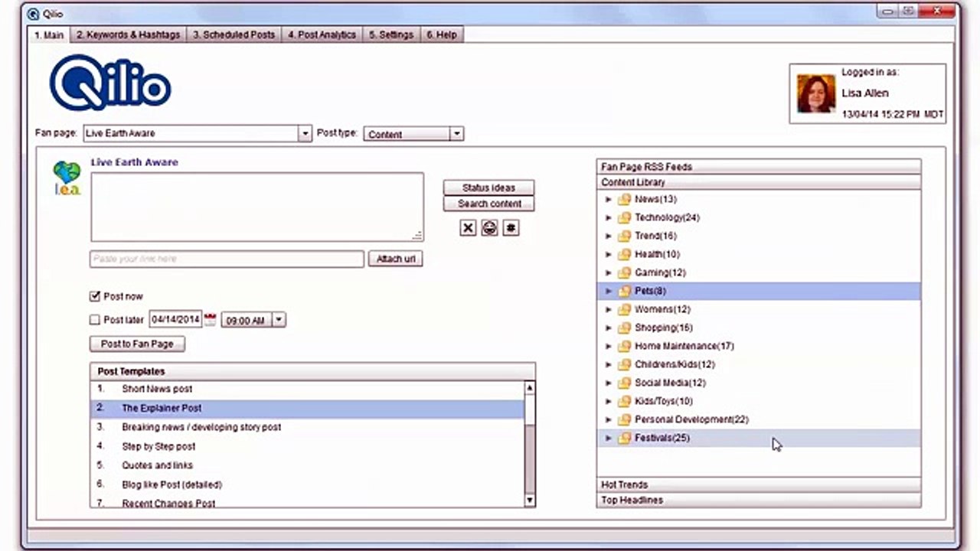Click the folder icon beside Social Media(12)
This screenshot has height=551, width=980.
tap(624, 383)
